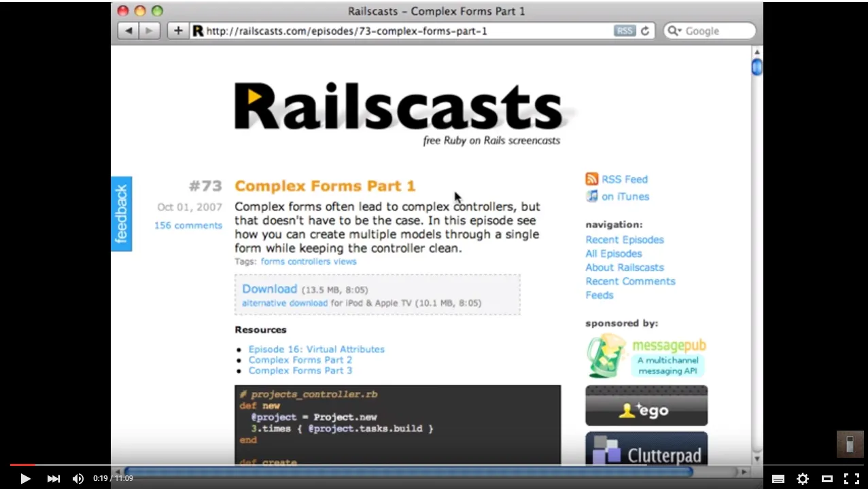Add bookmark with plus button
The height and width of the screenshot is (489, 868).
point(178,31)
